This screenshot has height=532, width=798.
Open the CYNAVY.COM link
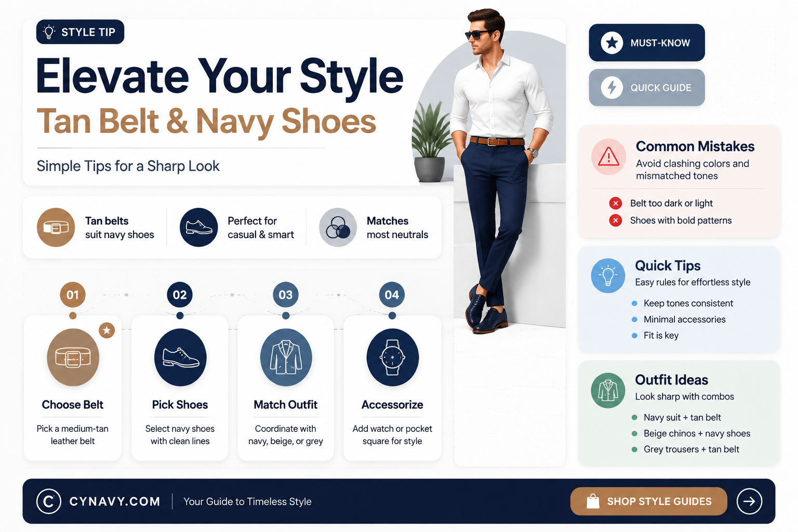[x=114, y=501]
